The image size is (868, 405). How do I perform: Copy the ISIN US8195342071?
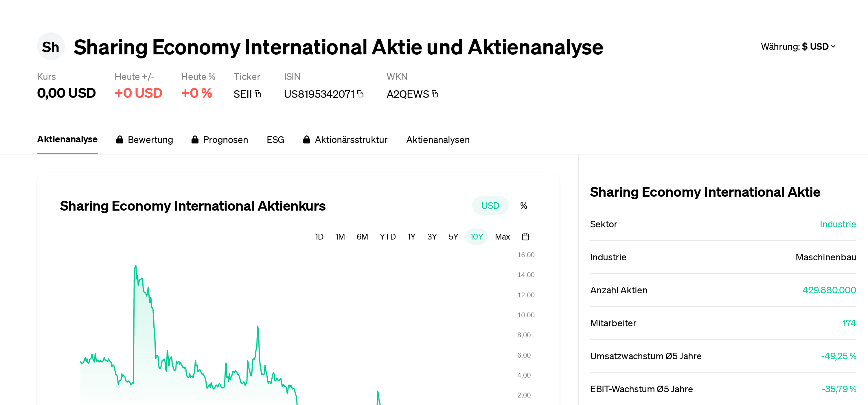(361, 94)
